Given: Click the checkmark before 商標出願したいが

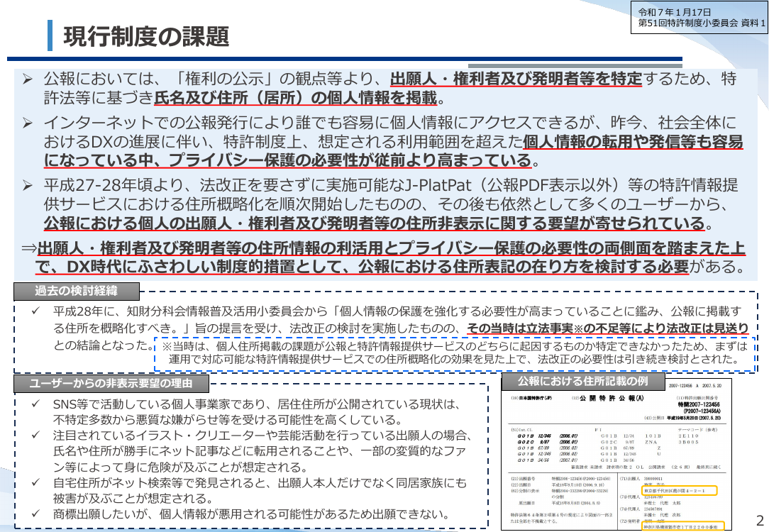Looking at the screenshot, I should click(35, 514).
